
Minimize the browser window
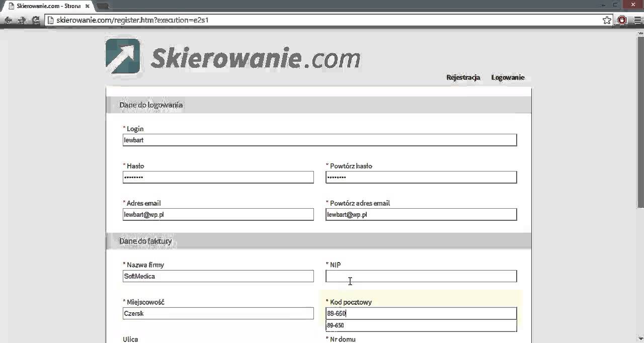pyautogui.click(x=604, y=5)
